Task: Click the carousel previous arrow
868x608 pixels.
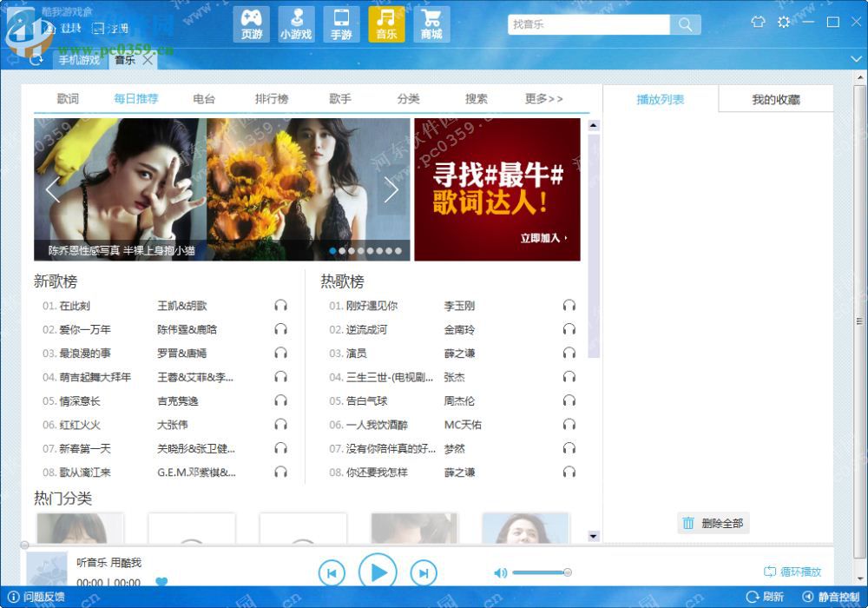Action: pyautogui.click(x=52, y=190)
